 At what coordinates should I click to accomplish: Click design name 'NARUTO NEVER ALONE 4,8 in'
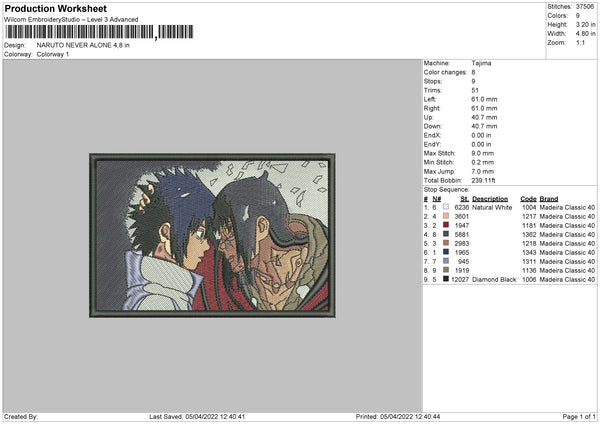coord(83,45)
